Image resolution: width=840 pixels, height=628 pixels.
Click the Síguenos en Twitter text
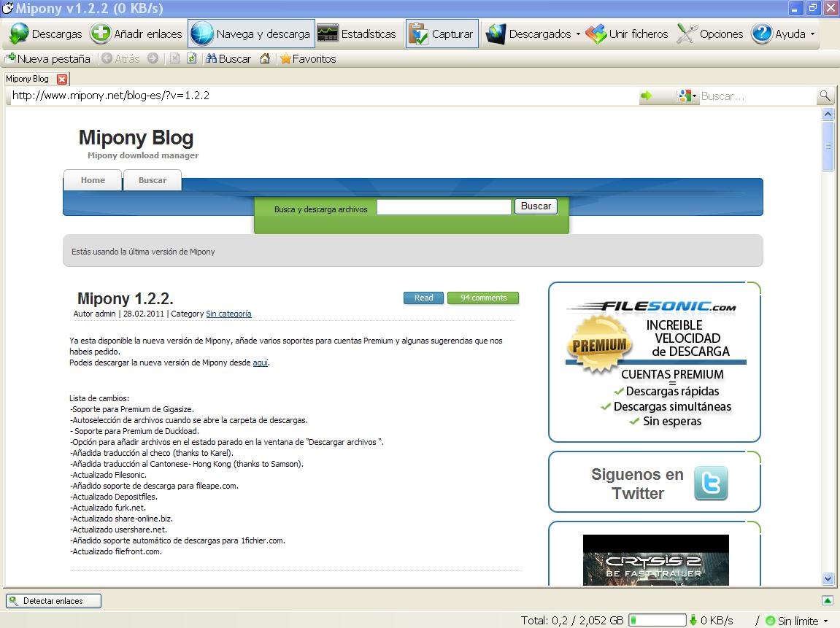tap(638, 484)
